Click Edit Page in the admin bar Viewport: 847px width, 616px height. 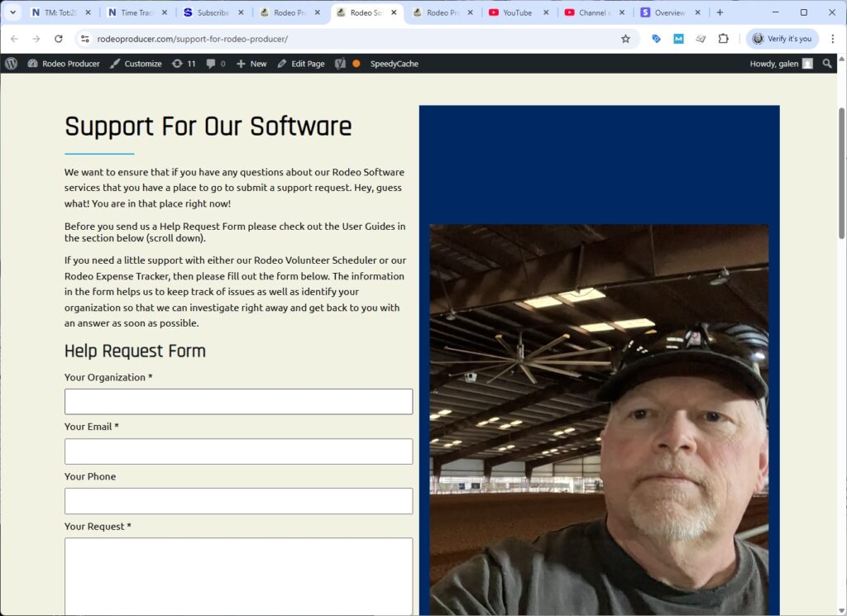click(301, 63)
